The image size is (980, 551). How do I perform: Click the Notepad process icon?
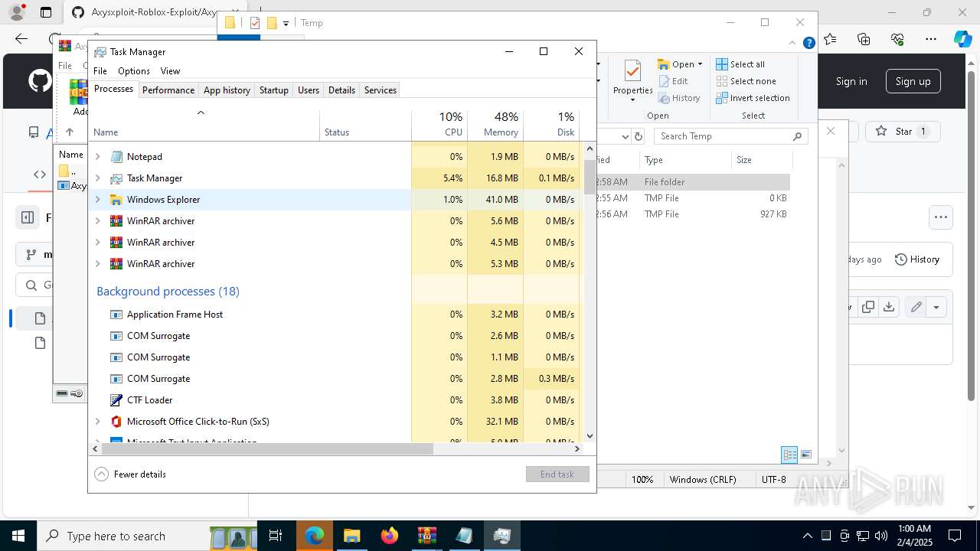coord(116,156)
